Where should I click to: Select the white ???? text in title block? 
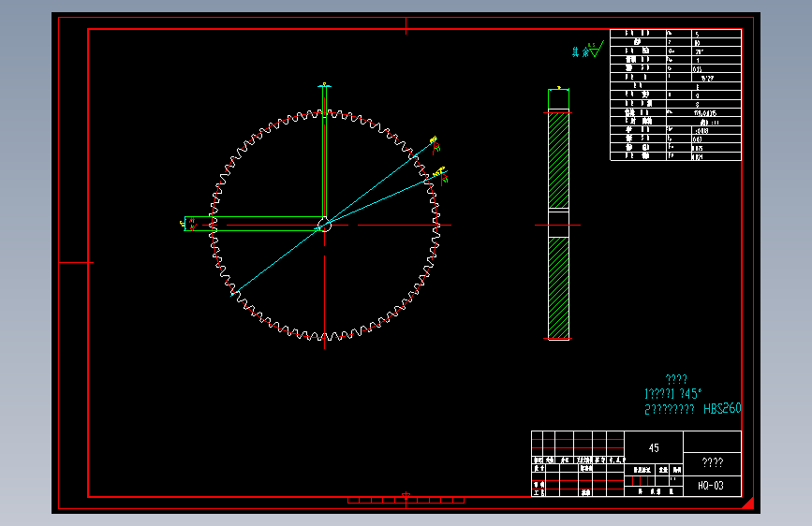713,462
